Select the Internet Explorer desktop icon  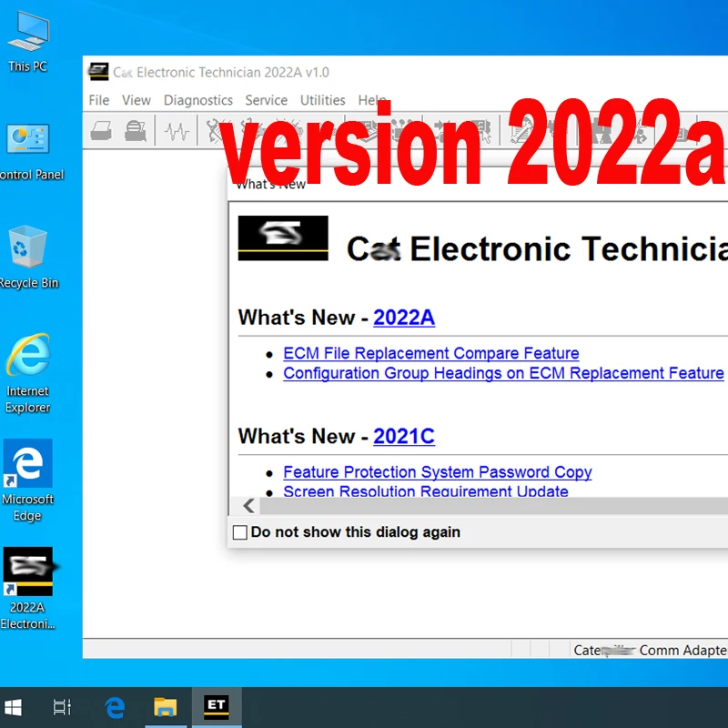(x=28, y=373)
